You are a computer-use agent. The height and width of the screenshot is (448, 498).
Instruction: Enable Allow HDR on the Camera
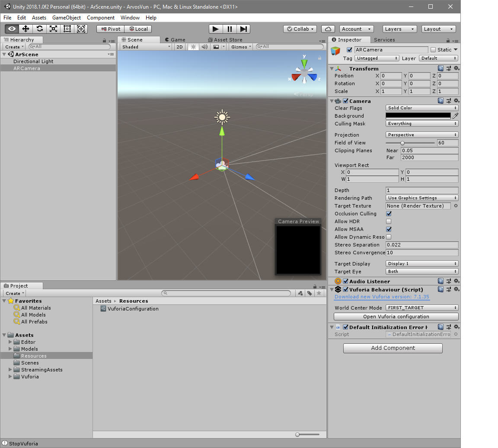coord(388,221)
